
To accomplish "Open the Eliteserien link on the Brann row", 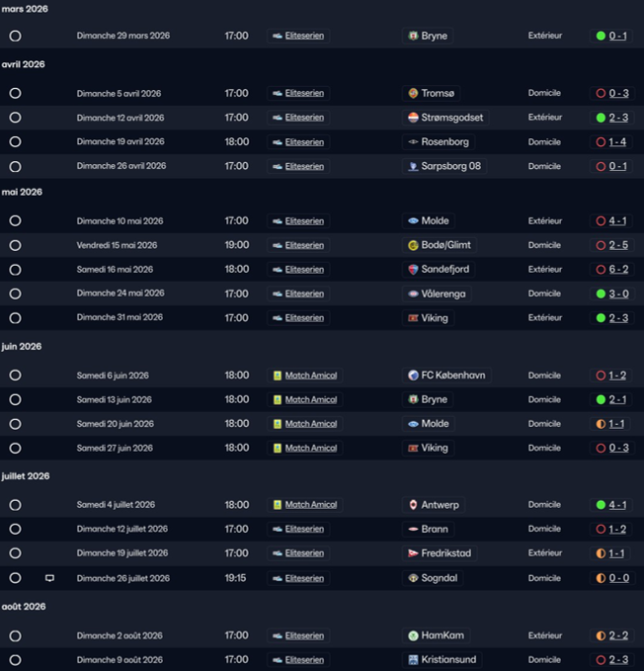I will [304, 530].
